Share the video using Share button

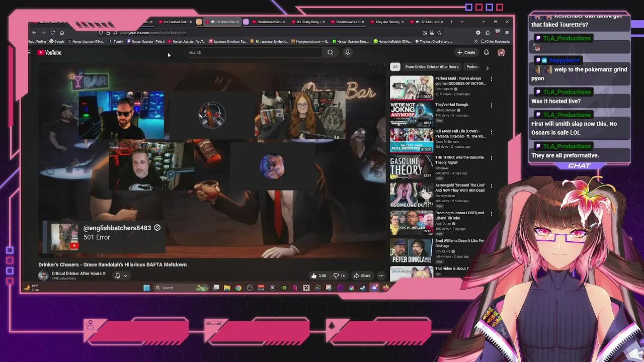pyautogui.click(x=362, y=276)
